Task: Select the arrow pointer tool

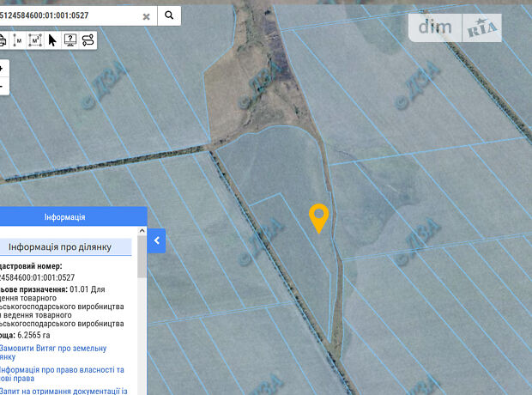Action: (x=52, y=39)
